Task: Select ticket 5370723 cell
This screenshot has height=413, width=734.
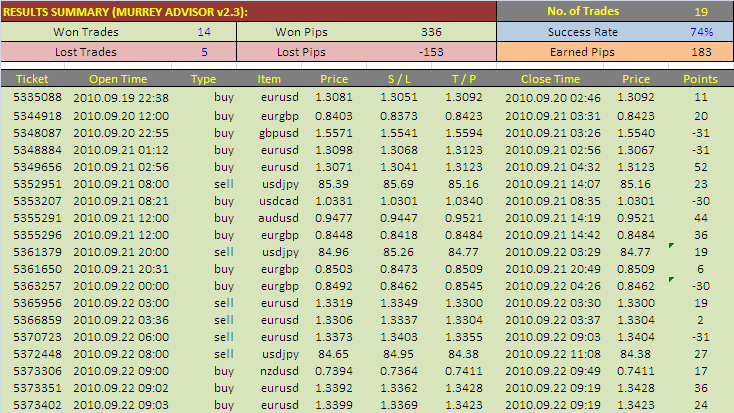Action: click(x=37, y=337)
